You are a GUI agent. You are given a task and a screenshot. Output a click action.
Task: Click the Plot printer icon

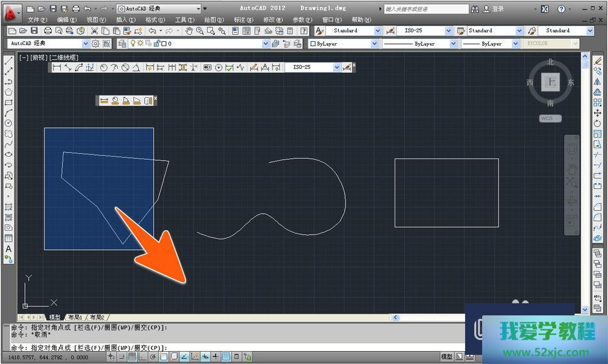click(x=47, y=31)
